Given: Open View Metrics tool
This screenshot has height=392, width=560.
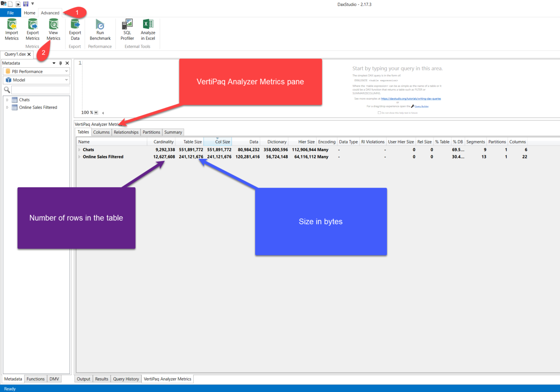Looking at the screenshot, I should click(53, 29).
